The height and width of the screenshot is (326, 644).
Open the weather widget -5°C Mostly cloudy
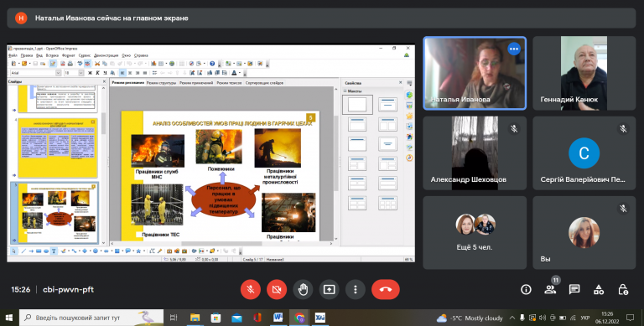(470, 318)
